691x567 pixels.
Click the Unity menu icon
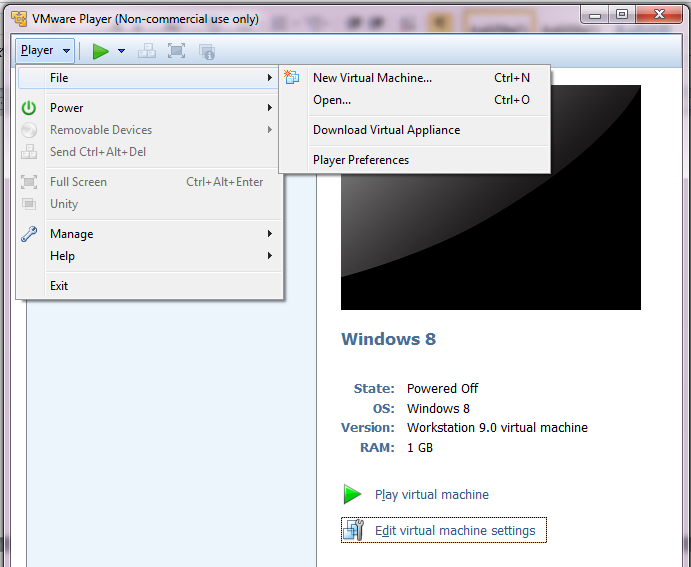coord(29,204)
